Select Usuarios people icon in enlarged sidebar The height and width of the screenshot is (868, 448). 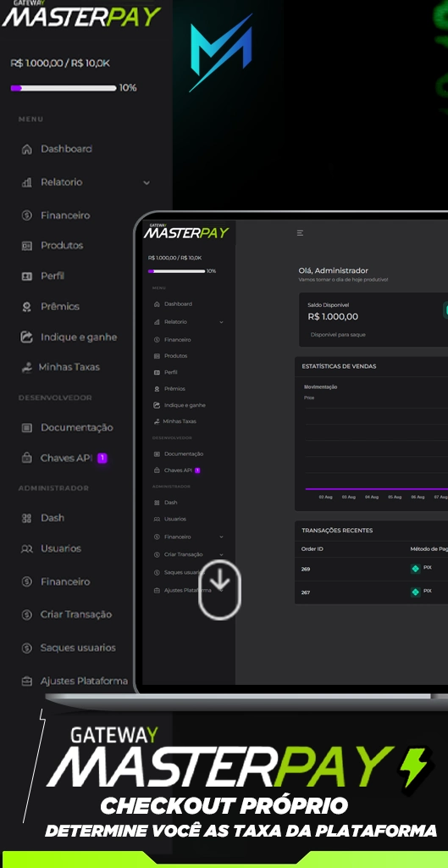coord(26,549)
